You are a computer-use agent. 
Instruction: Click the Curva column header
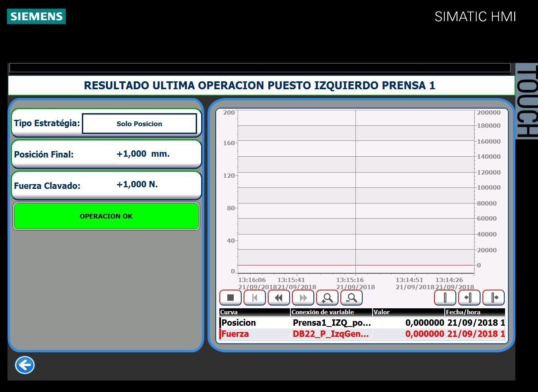[x=255, y=312]
